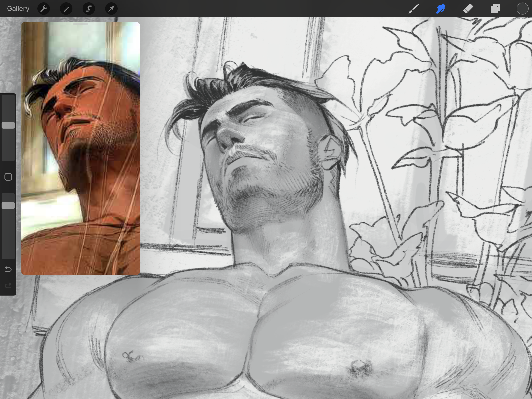This screenshot has width=532, height=399.
Task: Open the Actions wrench menu
Action: coord(44,9)
